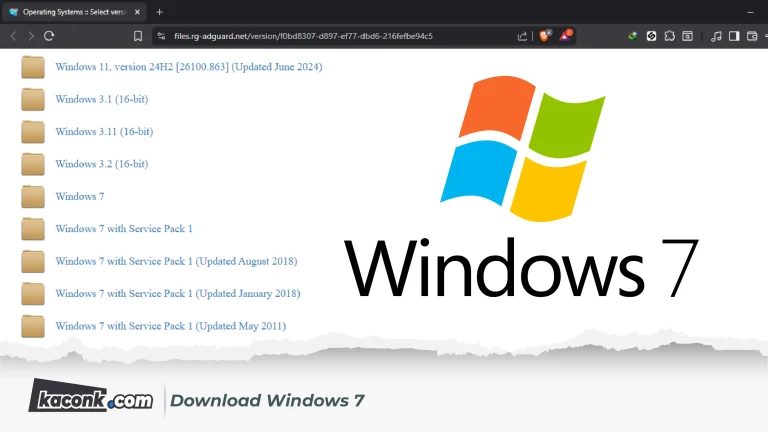Open the Windows 3.2 (16-bit) link
768x432 pixels.
click(101, 164)
